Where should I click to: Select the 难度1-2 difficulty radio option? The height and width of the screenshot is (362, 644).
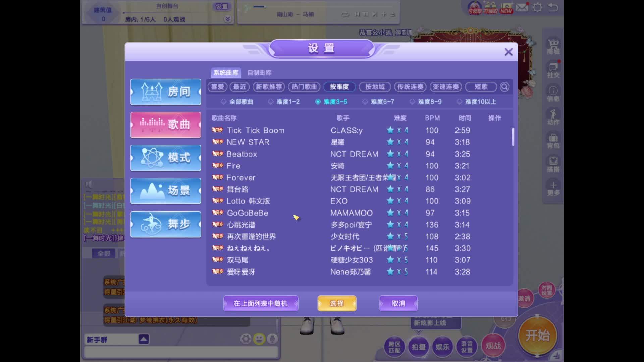point(284,102)
